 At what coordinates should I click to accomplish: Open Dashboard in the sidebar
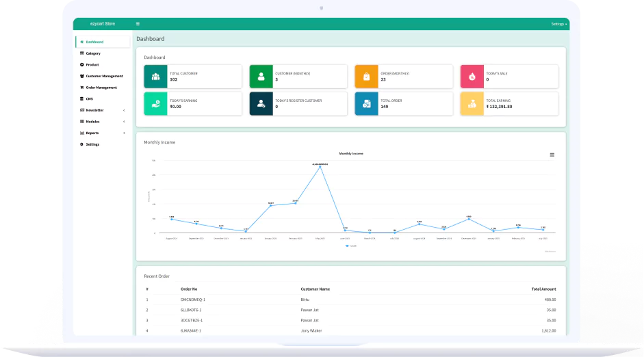(103, 42)
